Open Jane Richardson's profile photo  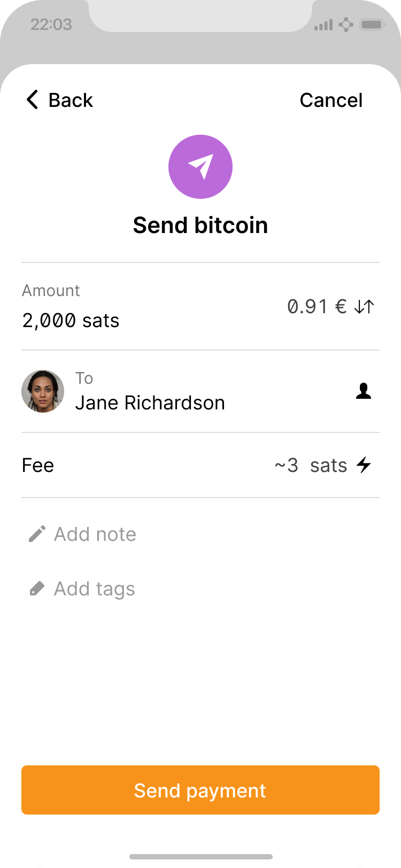[43, 391]
